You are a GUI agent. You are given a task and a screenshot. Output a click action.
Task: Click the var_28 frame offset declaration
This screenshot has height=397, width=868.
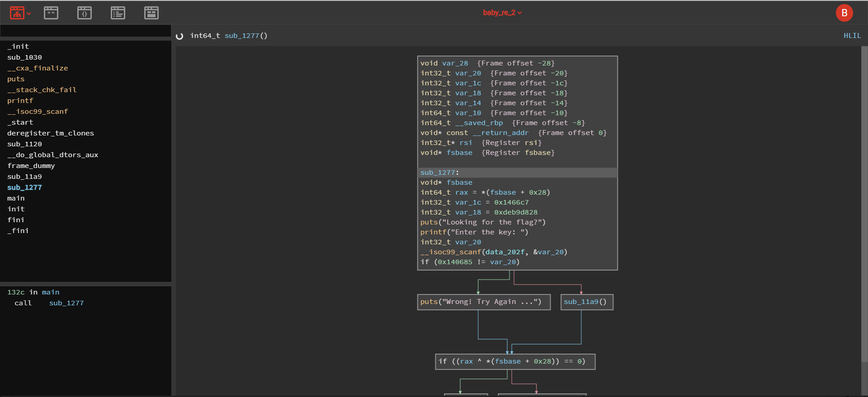[x=487, y=63]
